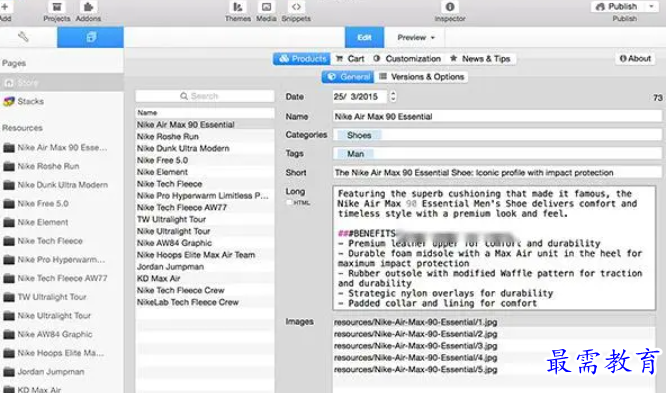
Task: Select Nike Tech Fleece AW77 in product list
Action: point(205,208)
